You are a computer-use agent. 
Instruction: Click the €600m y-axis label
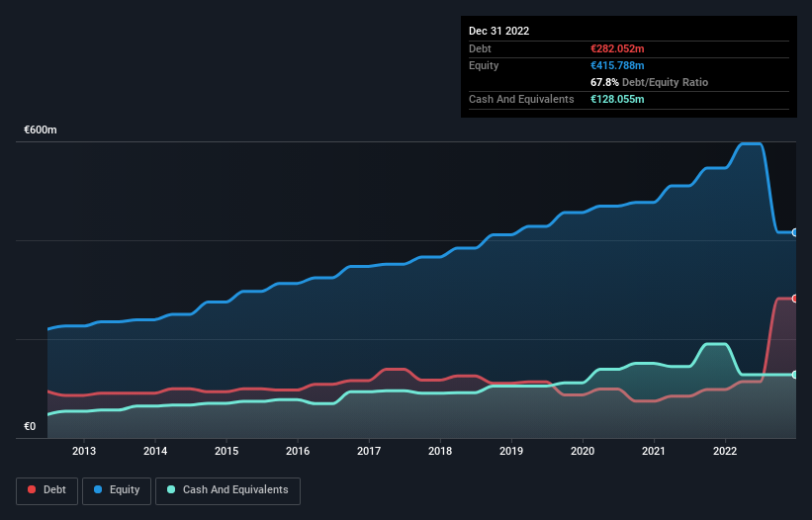41,130
